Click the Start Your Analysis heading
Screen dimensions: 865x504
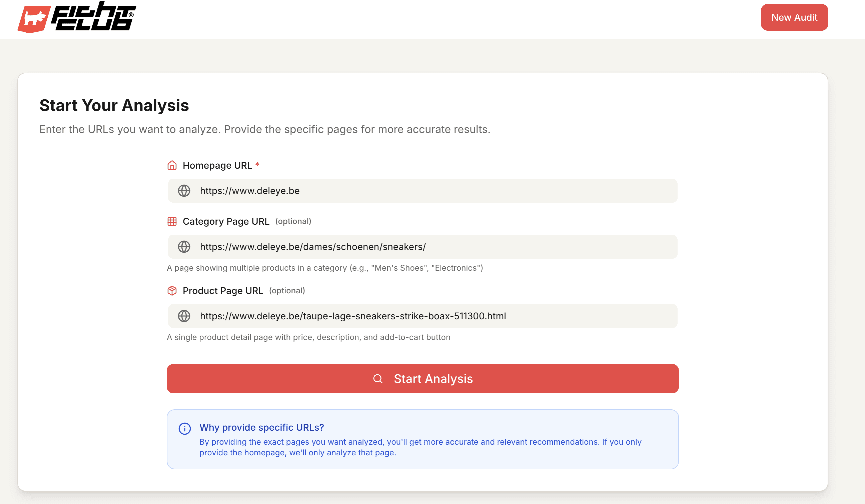(x=114, y=105)
